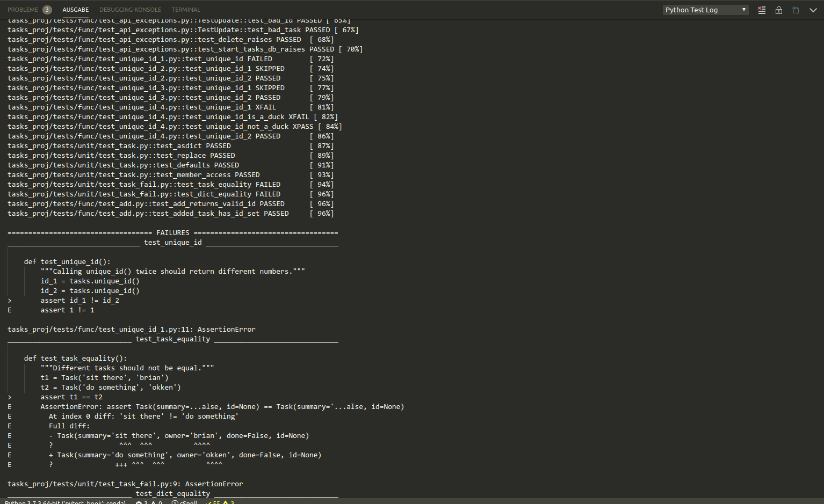Toggle auto-scroll lock on the log view
Image resolution: width=824 pixels, height=504 pixels.
pos(778,10)
